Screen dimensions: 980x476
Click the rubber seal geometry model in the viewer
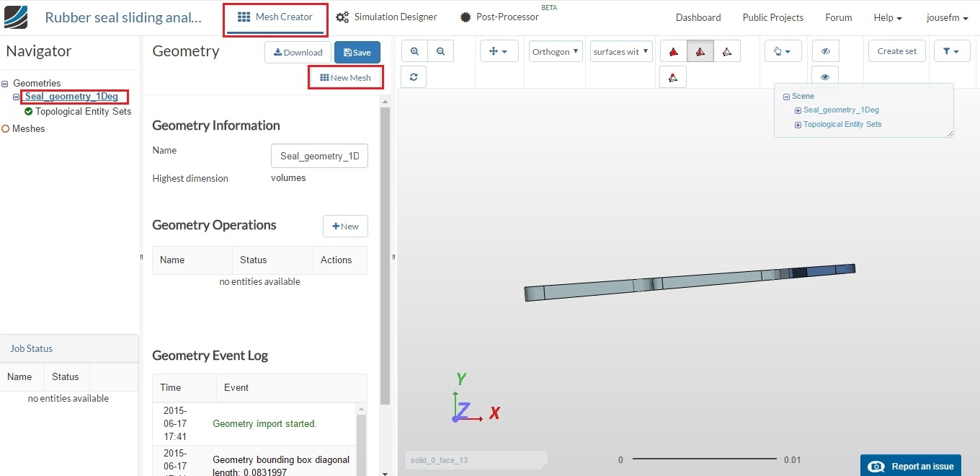(x=690, y=282)
